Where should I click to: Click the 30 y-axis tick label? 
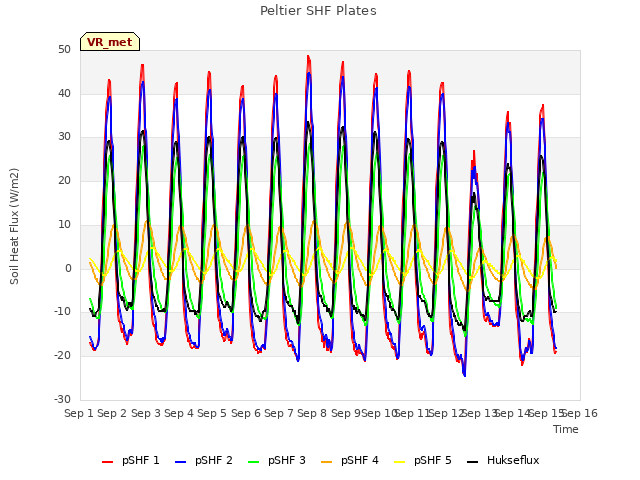coord(64,137)
